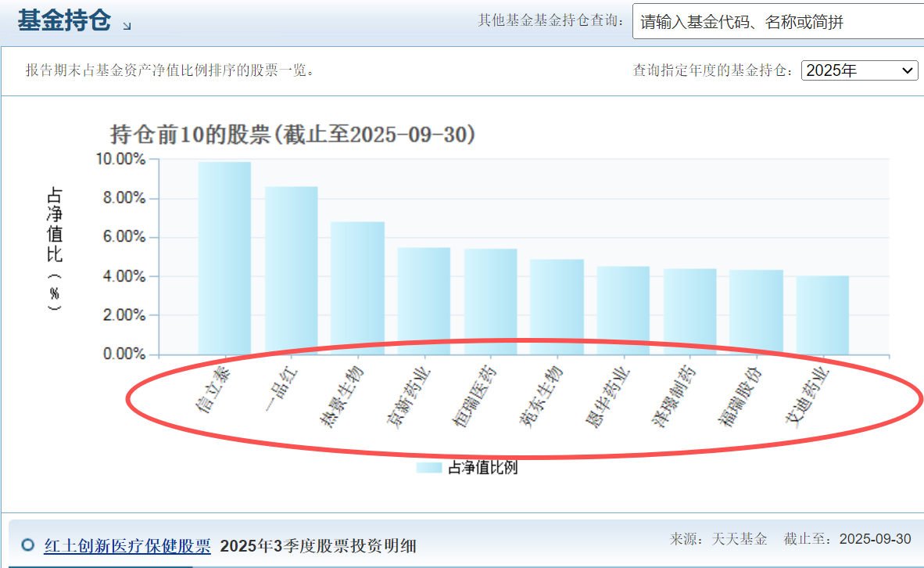Click the 截止至：2025-09-30 date text
This screenshot has width=924, height=568.
[847, 538]
